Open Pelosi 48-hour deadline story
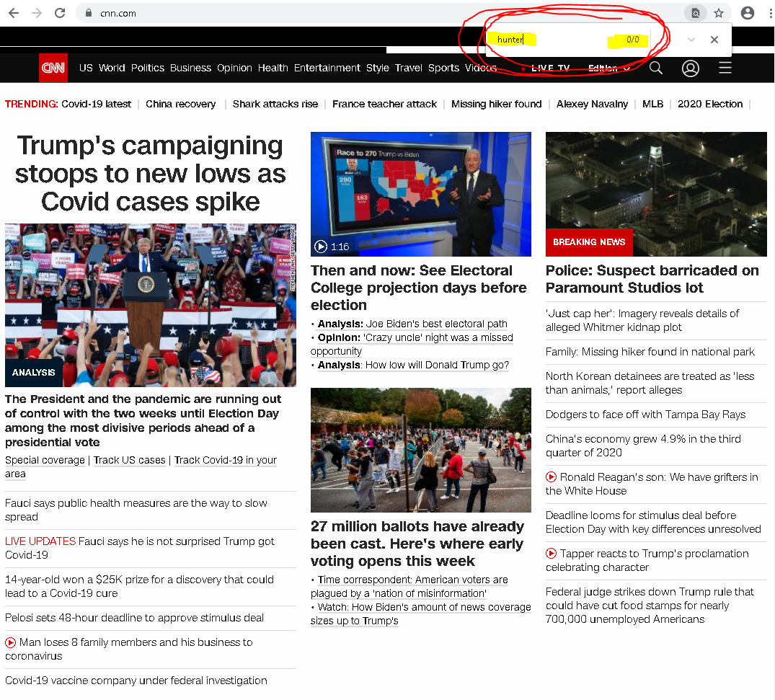Image resolution: width=775 pixels, height=700 pixels. (x=134, y=618)
